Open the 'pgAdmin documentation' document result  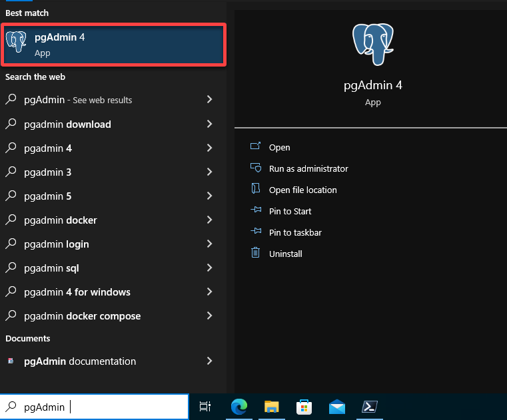point(80,361)
